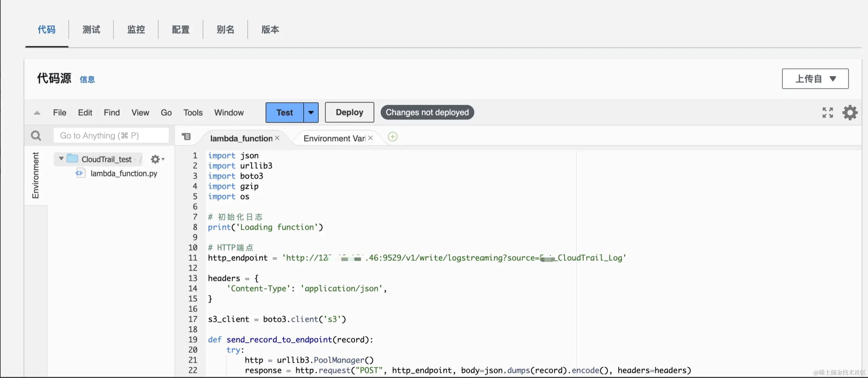868x378 pixels.
Task: Click the Deploy button
Action: point(349,113)
